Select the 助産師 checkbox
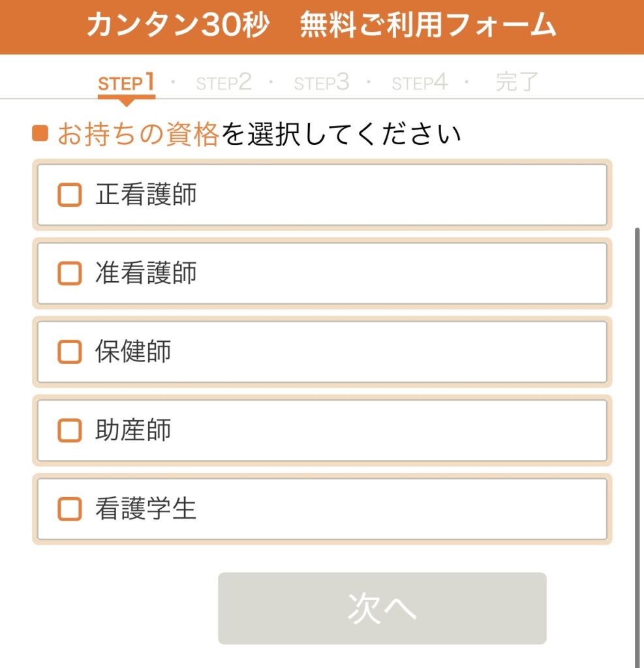Image resolution: width=644 pixels, height=668 pixels. (x=70, y=431)
